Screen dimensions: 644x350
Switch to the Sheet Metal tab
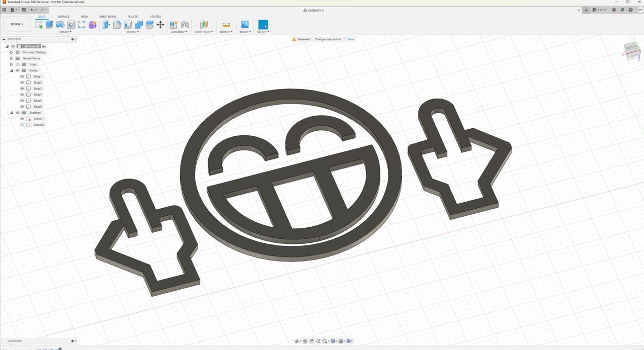point(108,17)
